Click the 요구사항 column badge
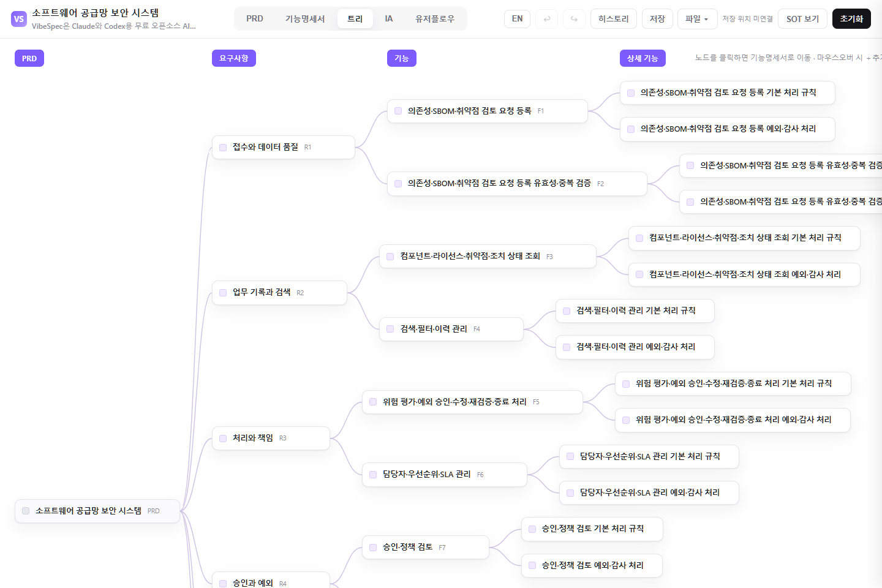This screenshot has width=882, height=588. (234, 58)
